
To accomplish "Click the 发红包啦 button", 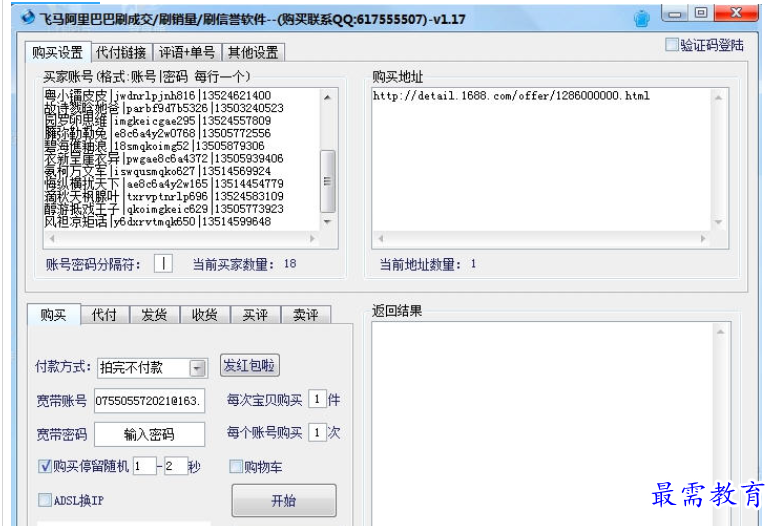I will (249, 366).
